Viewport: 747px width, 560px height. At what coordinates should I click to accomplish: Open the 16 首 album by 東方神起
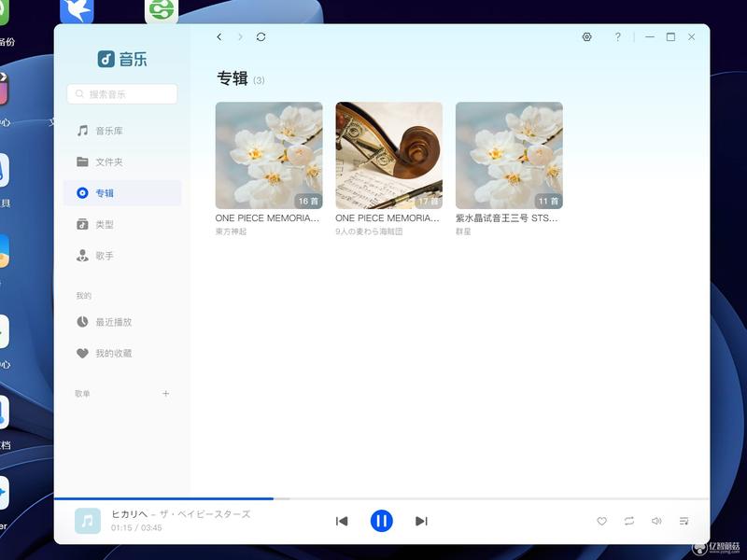pyautogui.click(x=269, y=155)
